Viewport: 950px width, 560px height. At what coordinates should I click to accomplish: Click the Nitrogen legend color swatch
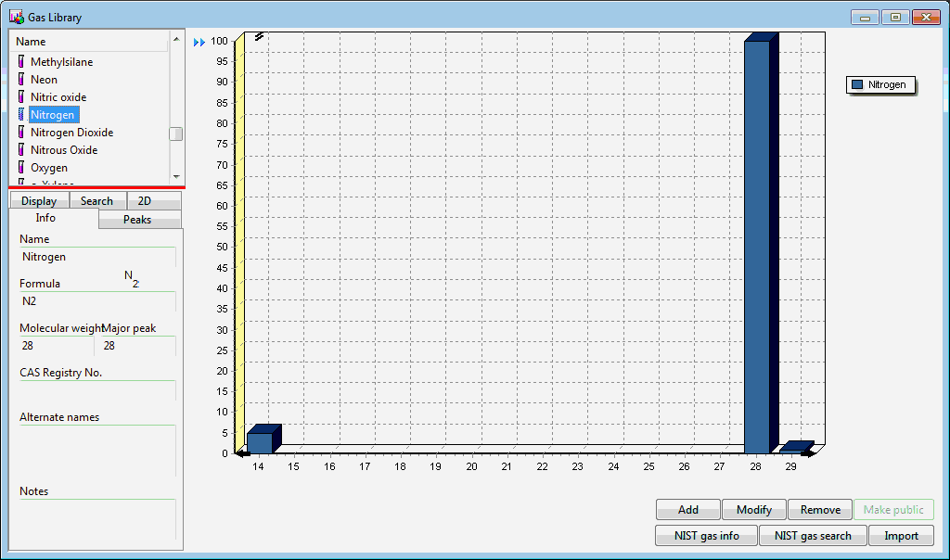858,84
